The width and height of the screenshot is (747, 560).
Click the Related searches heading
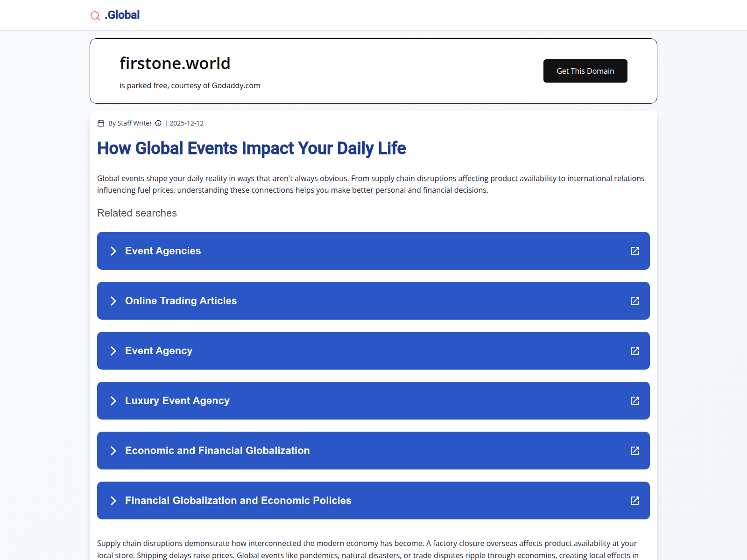tap(137, 213)
